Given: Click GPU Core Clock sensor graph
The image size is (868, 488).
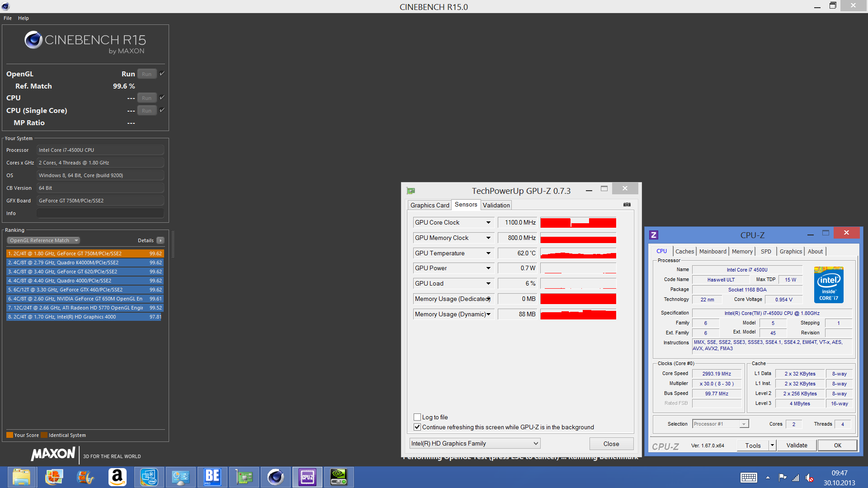Looking at the screenshot, I should [x=578, y=222].
